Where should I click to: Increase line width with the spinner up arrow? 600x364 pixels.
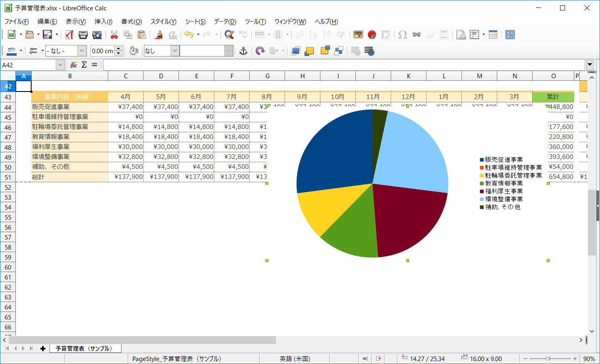tap(119, 48)
